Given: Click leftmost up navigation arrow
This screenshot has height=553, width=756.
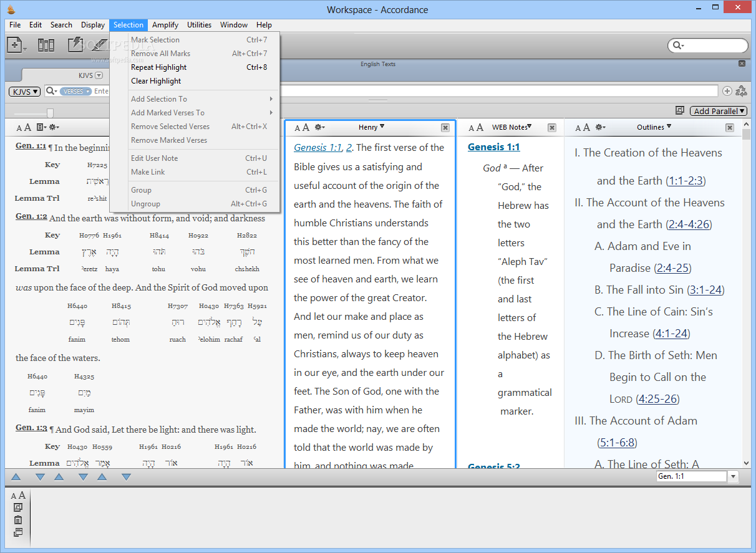Looking at the screenshot, I should point(16,477).
